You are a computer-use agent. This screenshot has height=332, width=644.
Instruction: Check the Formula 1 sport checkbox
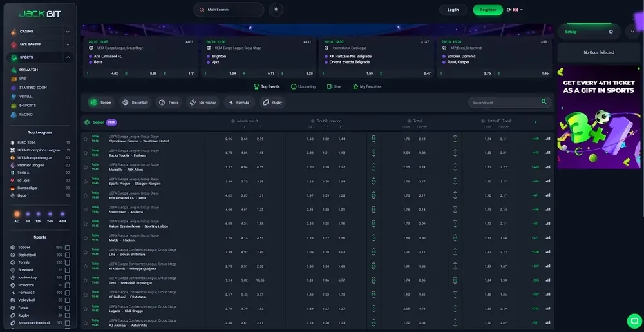[68, 293]
